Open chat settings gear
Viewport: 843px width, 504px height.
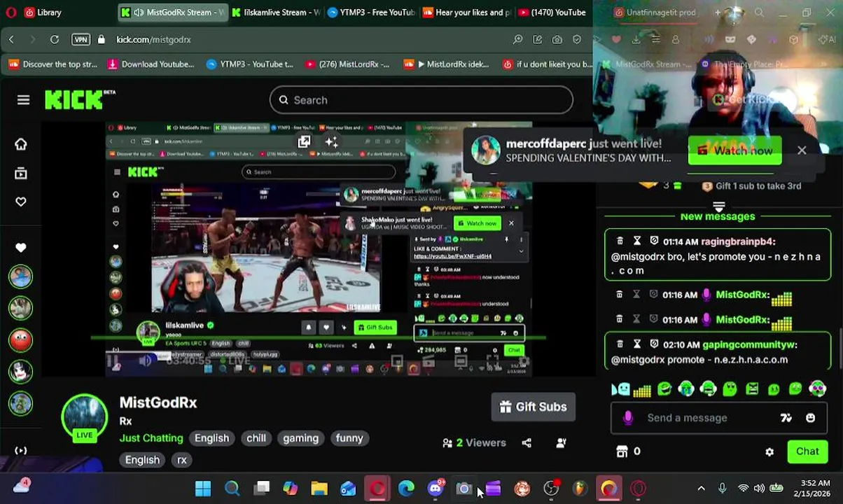pyautogui.click(x=769, y=451)
